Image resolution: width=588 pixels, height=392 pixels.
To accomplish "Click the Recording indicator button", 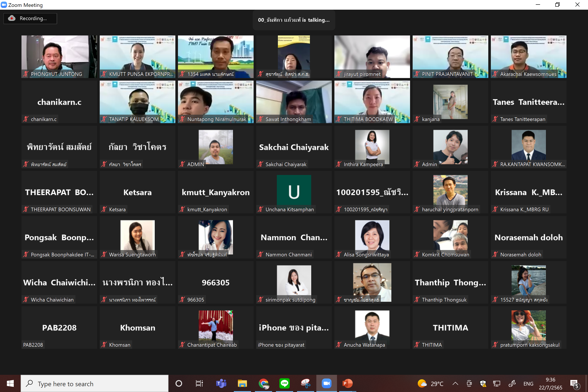I will point(30,18).
